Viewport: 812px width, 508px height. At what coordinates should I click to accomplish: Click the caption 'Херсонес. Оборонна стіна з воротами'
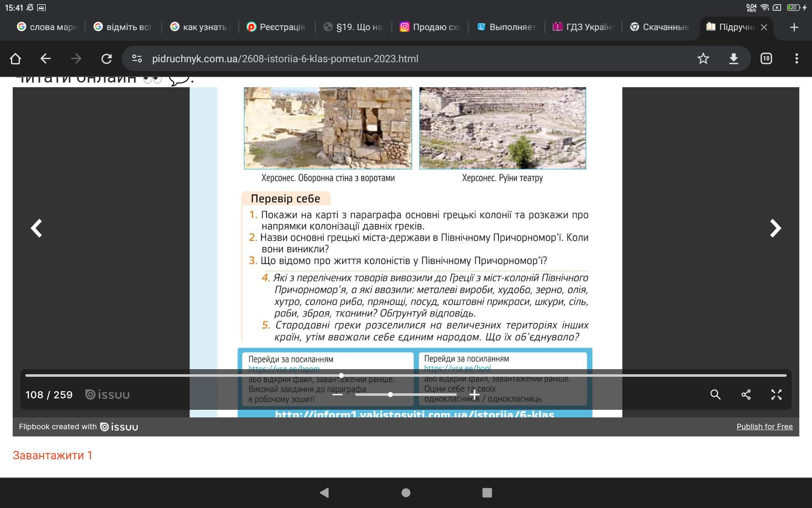(328, 178)
